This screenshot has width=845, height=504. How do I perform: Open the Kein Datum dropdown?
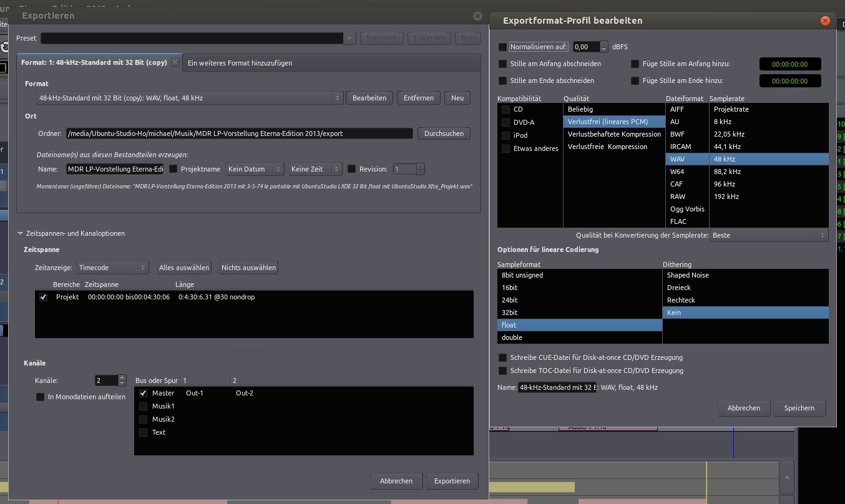tap(254, 169)
